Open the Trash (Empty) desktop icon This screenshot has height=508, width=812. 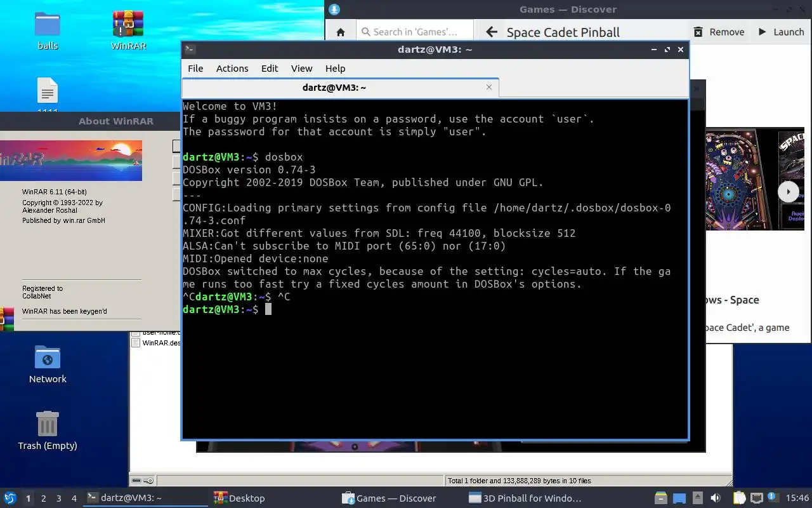coord(48,430)
